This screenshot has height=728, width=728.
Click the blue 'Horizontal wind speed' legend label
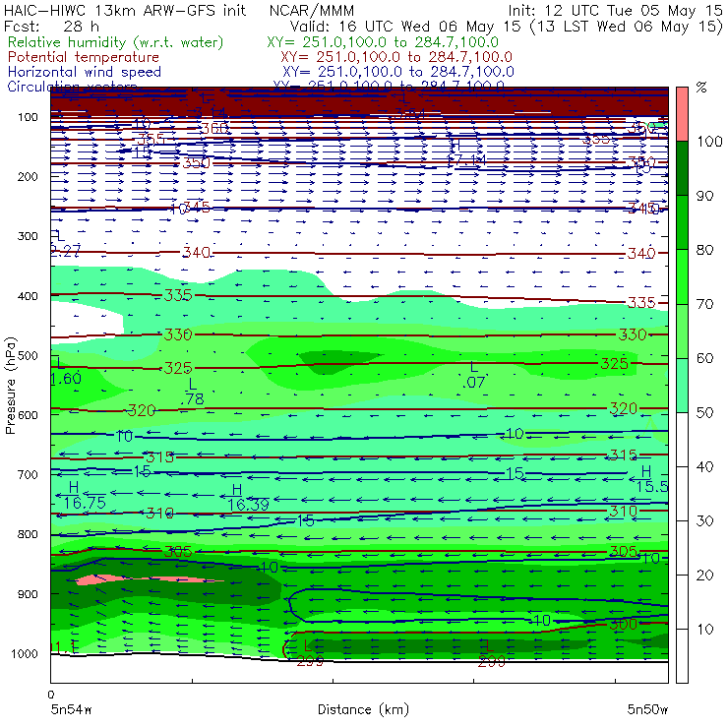[x=85, y=72]
